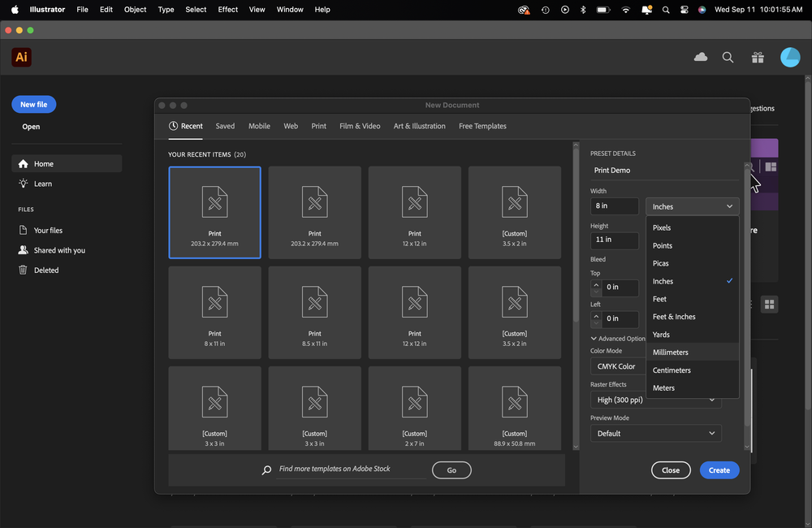Open the Default preview mode dropdown

coord(655,433)
